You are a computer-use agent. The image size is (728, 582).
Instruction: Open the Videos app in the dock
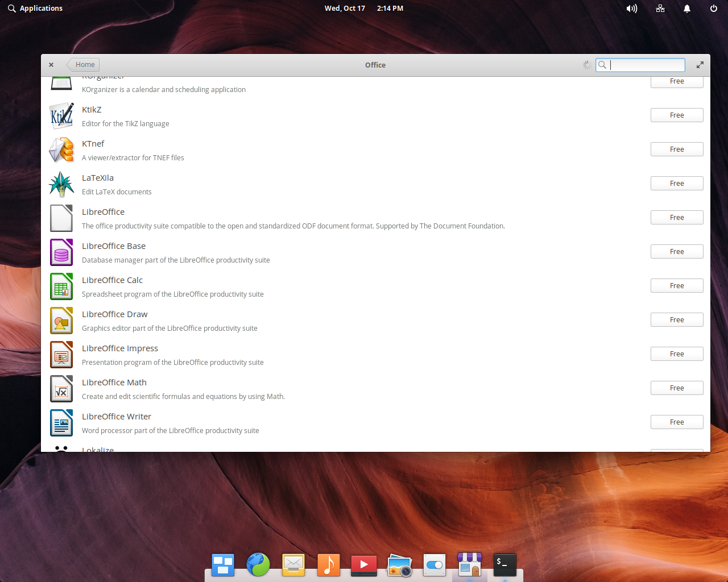364,565
